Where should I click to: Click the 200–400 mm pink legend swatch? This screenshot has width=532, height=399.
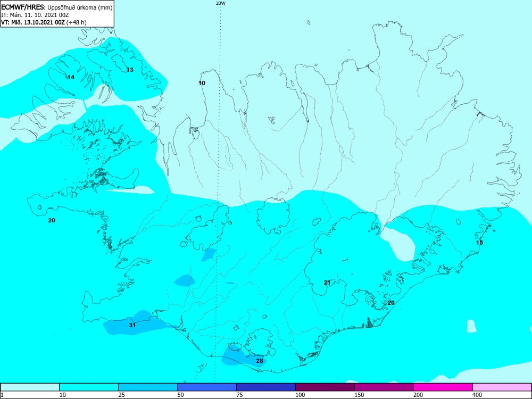tap(443, 387)
